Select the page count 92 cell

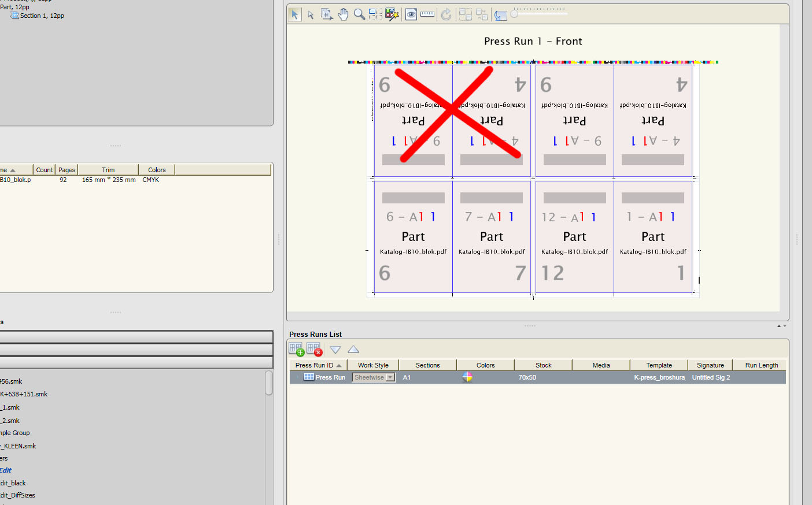[x=63, y=180]
